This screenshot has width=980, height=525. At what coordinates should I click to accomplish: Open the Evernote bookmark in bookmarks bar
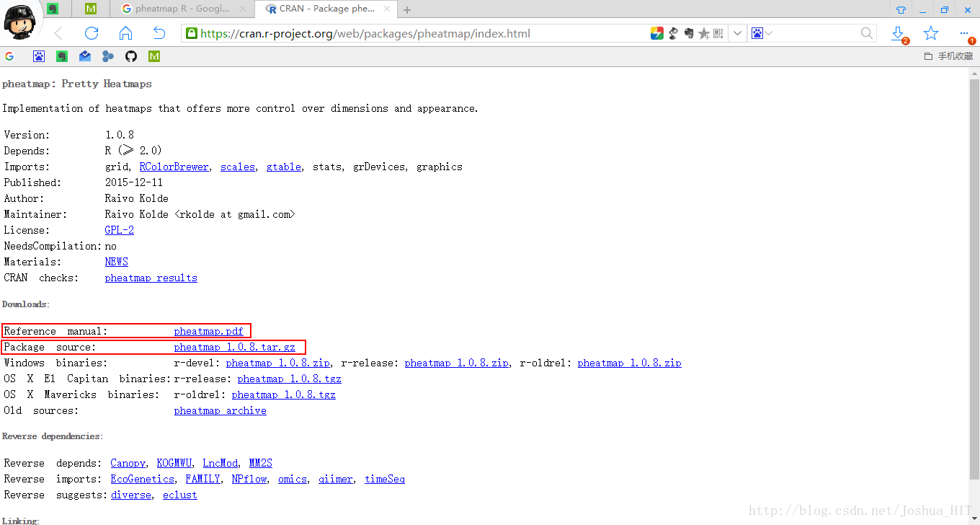pos(62,56)
